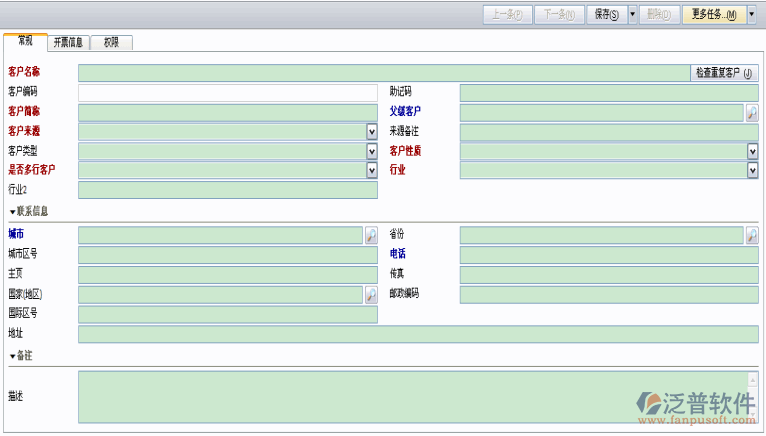
Task: Click the 保存(S) button
Action: (x=606, y=14)
